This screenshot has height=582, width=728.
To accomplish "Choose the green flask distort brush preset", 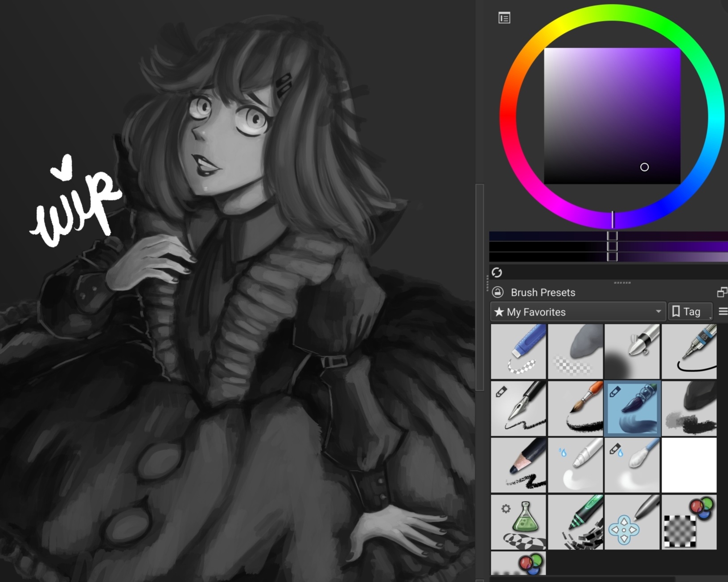I will [x=518, y=522].
